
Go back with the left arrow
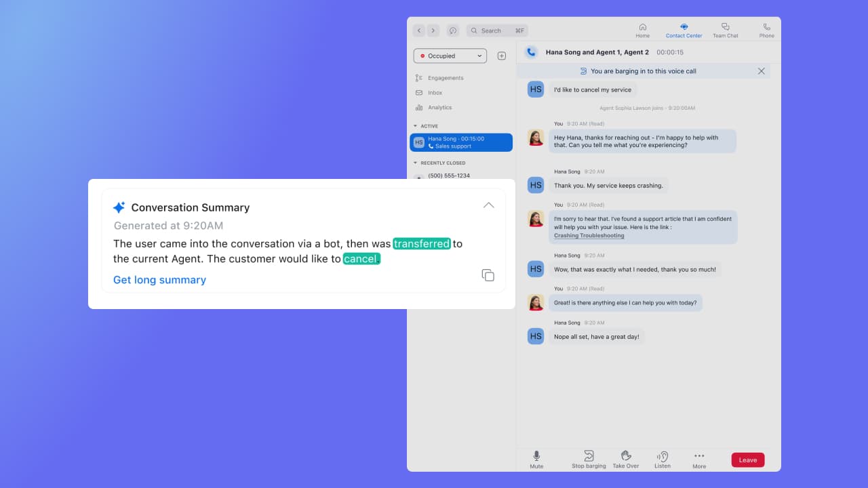click(x=419, y=30)
